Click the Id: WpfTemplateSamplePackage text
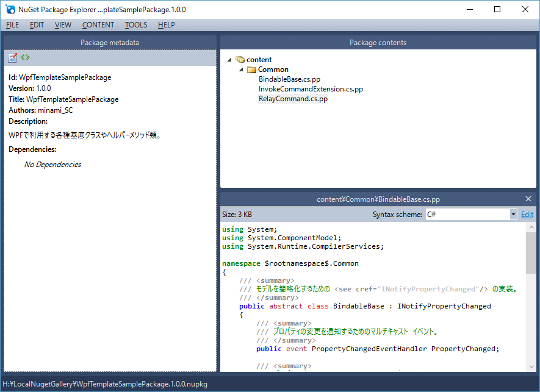The width and height of the screenshot is (540, 392). 60,77
